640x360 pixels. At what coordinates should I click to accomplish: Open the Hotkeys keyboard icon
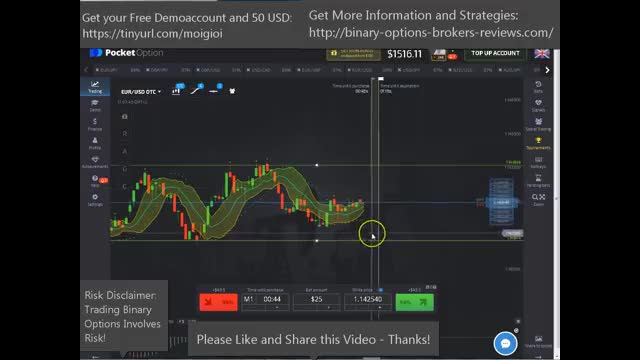point(538,162)
